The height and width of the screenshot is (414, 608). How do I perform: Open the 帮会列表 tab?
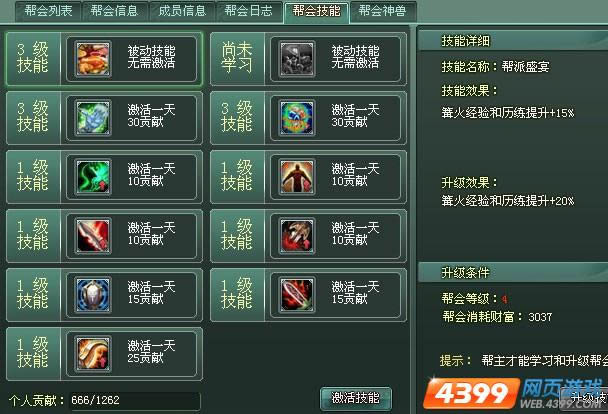[x=48, y=11]
